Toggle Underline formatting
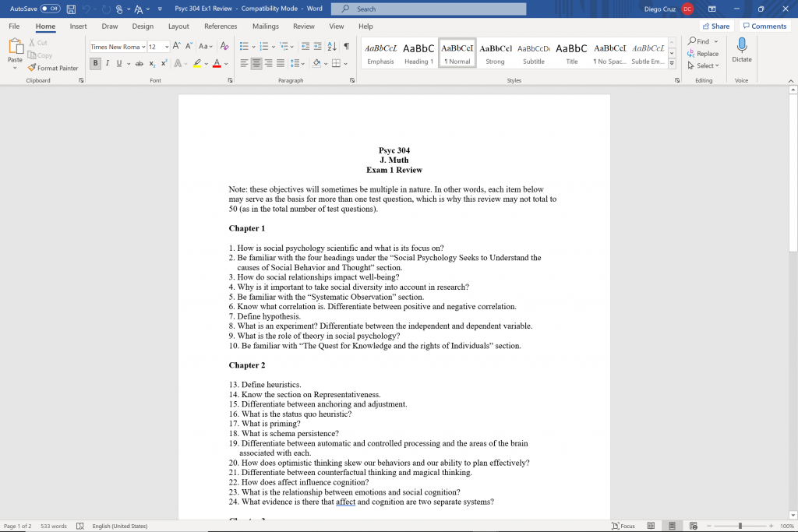 (x=119, y=63)
